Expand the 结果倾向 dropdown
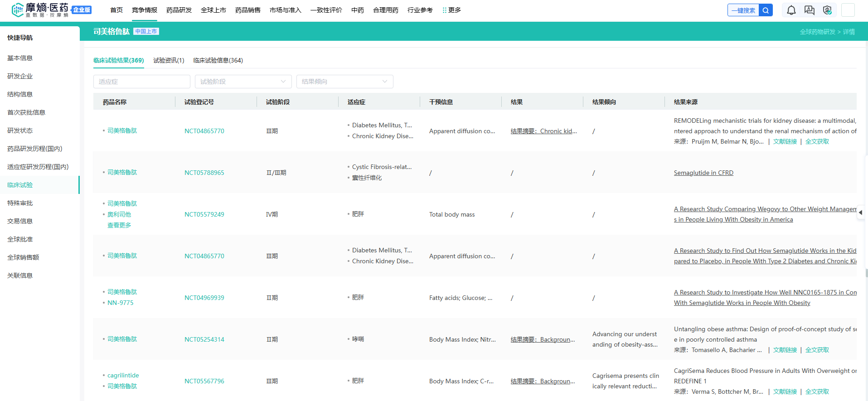This screenshot has height=401, width=868. (x=344, y=82)
